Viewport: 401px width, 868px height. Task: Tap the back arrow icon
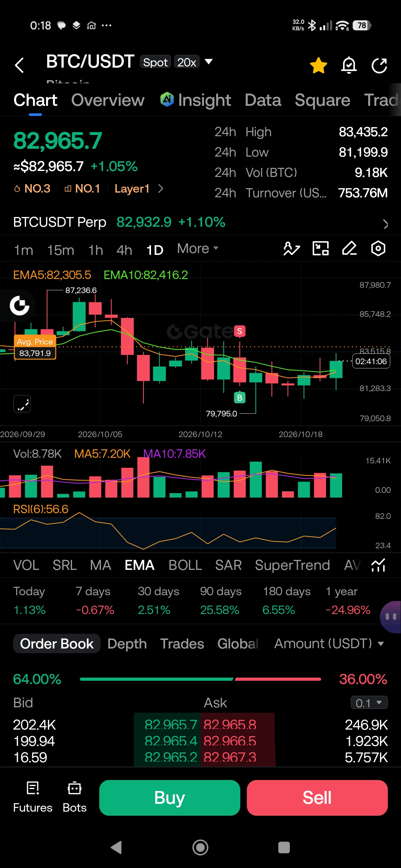(x=19, y=65)
